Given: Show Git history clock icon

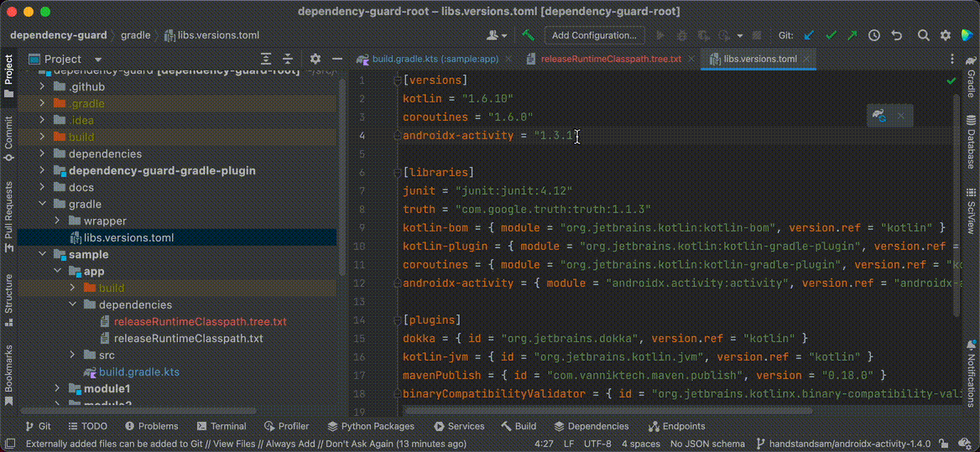Looking at the screenshot, I should click(x=874, y=35).
